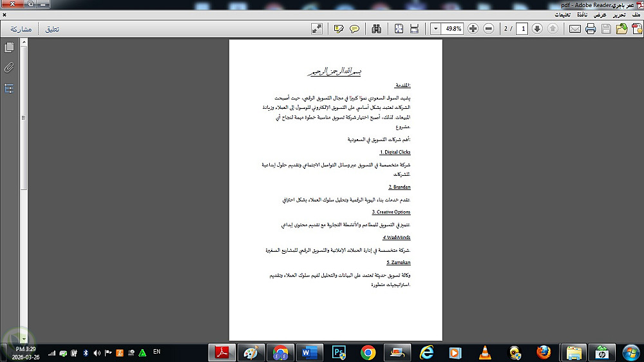Image resolution: width=644 pixels, height=362 pixels.
Task: Click the network signal bars tray icon
Action: click(x=52, y=353)
